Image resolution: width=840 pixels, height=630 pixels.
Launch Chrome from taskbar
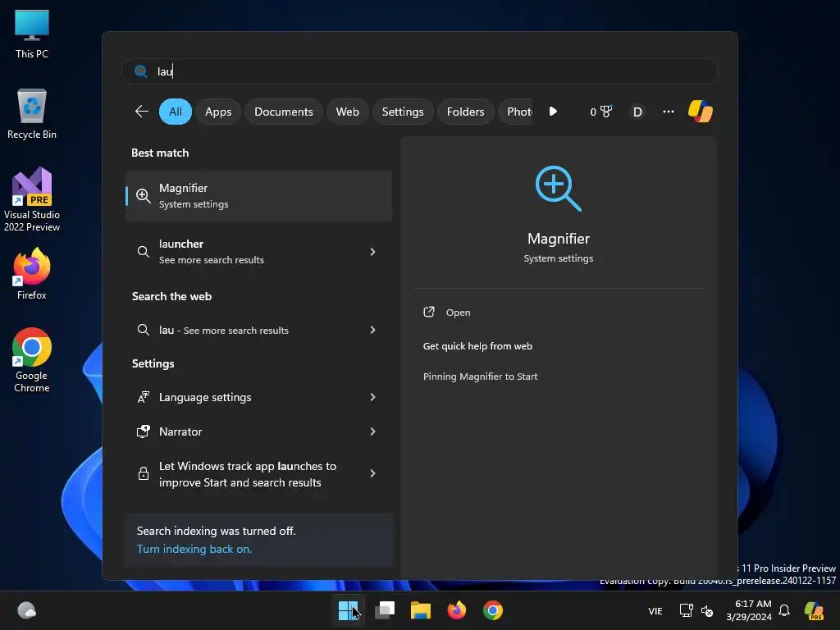click(493, 610)
